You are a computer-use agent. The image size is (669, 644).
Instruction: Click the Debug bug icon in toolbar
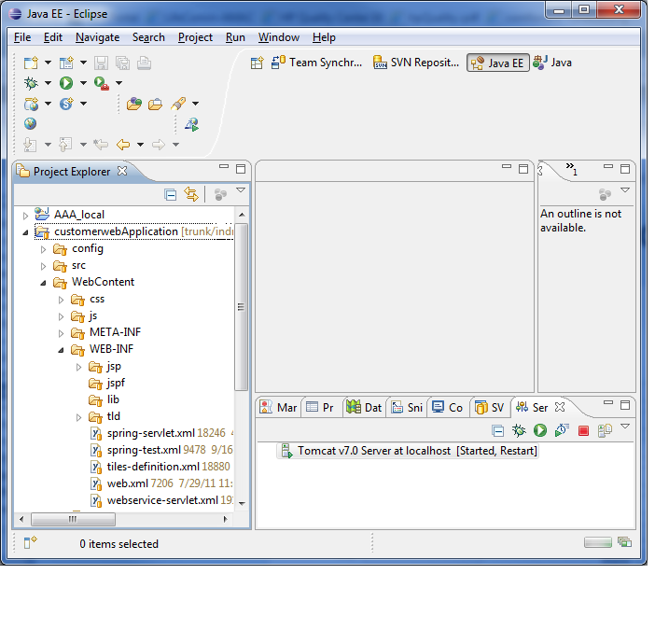point(30,83)
